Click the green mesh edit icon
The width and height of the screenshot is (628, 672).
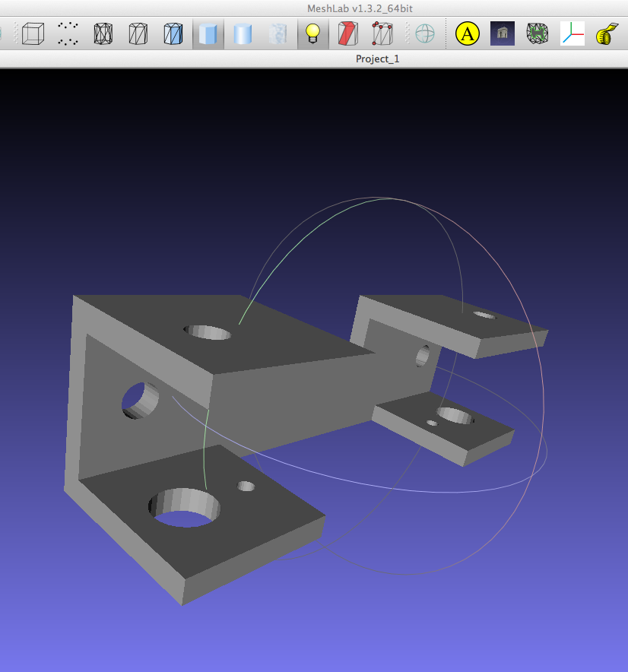[538, 33]
